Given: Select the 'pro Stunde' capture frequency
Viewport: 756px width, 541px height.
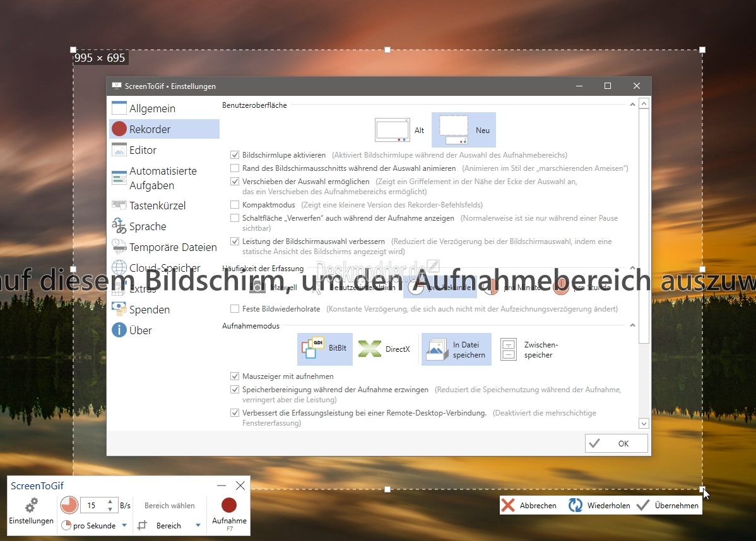Looking at the screenshot, I should pos(581,288).
